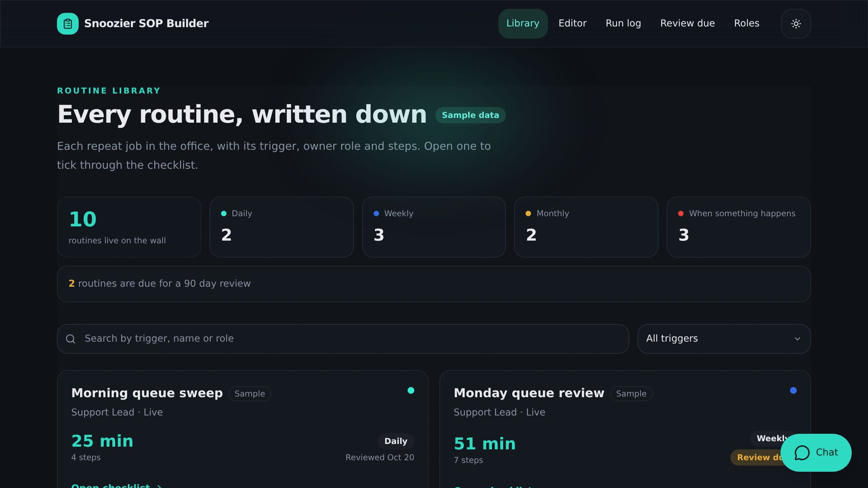Click the Sample tag on Morning queue sweep
Viewport: 868px width, 488px height.
pos(250,394)
